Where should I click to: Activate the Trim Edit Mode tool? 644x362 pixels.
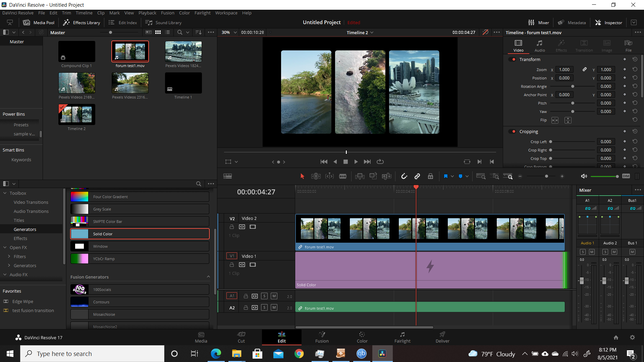point(316,176)
